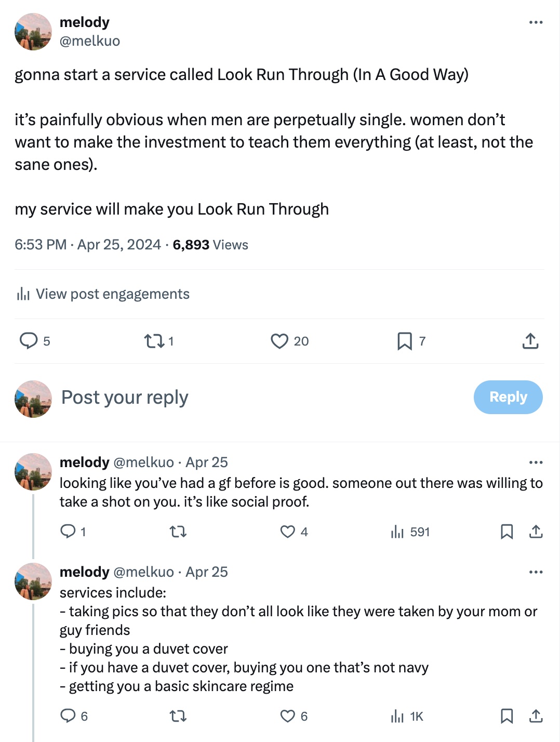Open more options on services include reply
Image resolution: width=560 pixels, height=742 pixels.
(536, 572)
